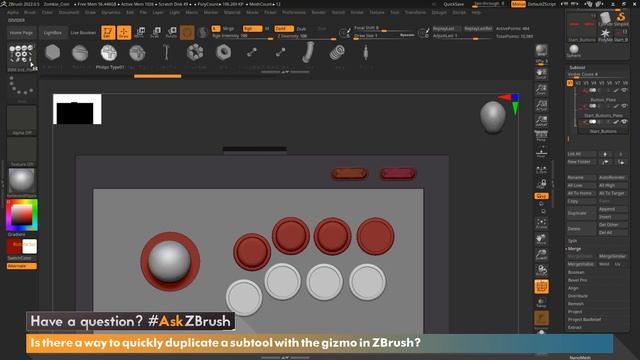Click the Delete subtool button

click(x=581, y=229)
